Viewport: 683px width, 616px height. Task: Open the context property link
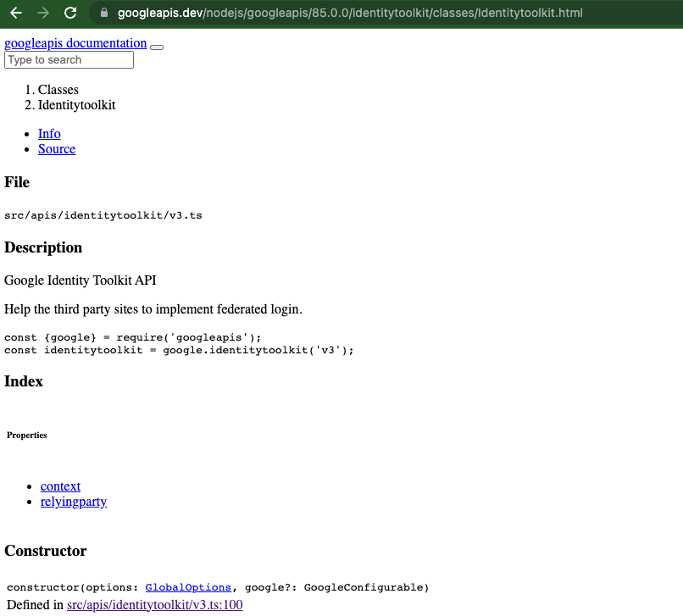60,486
